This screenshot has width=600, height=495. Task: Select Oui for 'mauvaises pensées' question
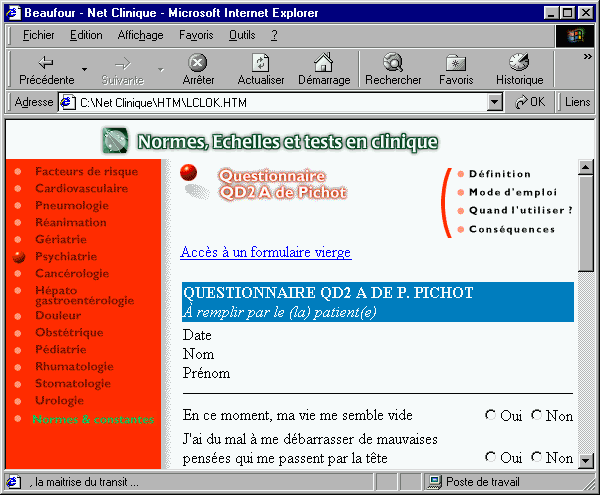point(490,457)
